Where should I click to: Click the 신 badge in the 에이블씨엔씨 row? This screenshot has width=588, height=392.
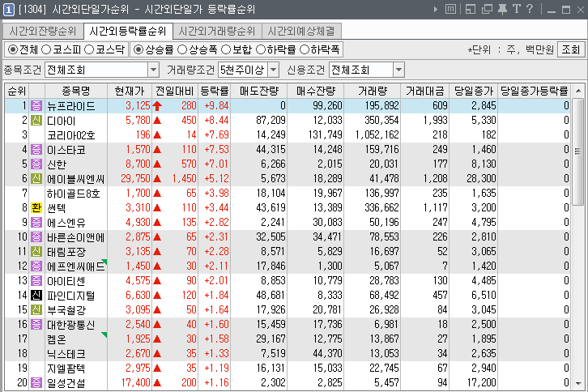(x=36, y=178)
